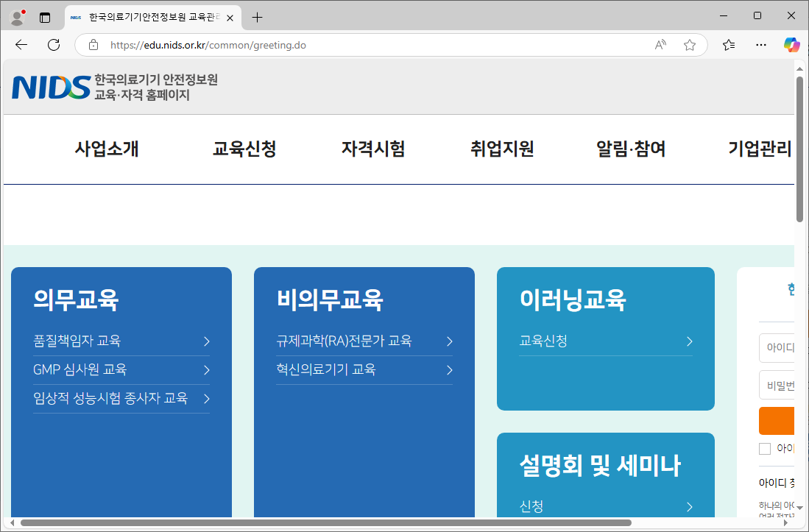The height and width of the screenshot is (532, 809).
Task: Click the browser back arrow
Action: coord(21,44)
